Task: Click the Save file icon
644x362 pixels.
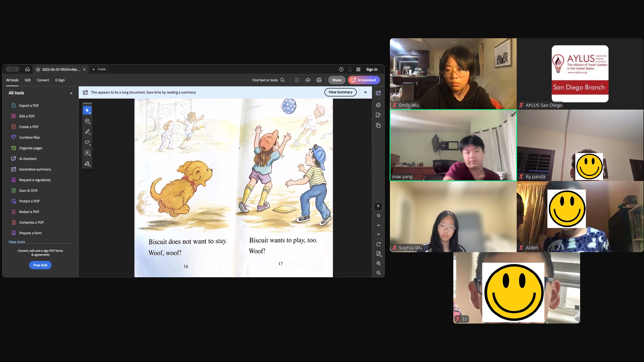Action: pyautogui.click(x=297, y=80)
